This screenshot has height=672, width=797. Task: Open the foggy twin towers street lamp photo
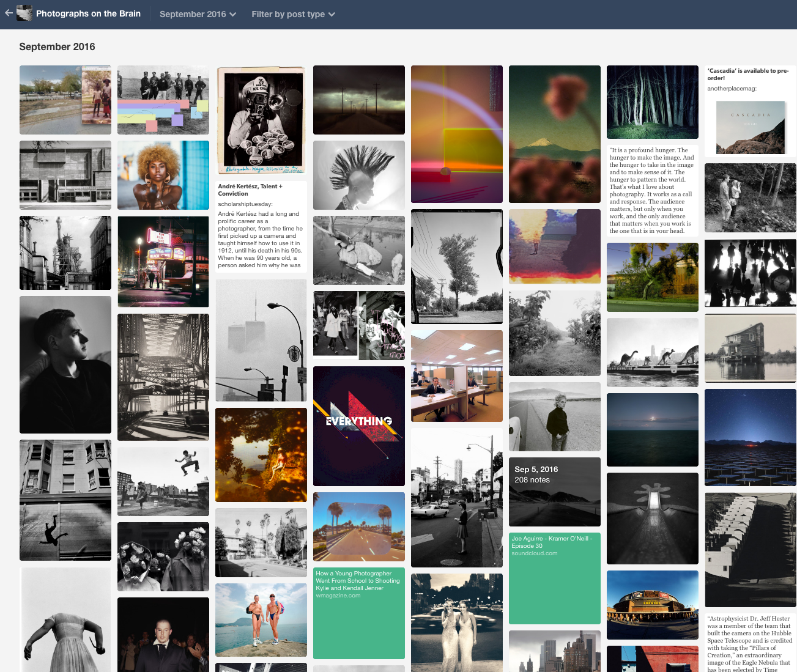(261, 341)
